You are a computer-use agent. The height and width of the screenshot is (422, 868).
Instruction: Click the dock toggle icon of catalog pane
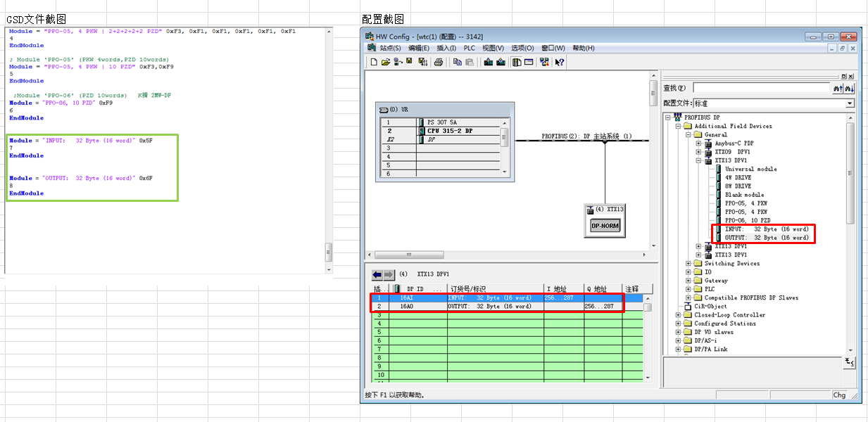click(x=844, y=76)
